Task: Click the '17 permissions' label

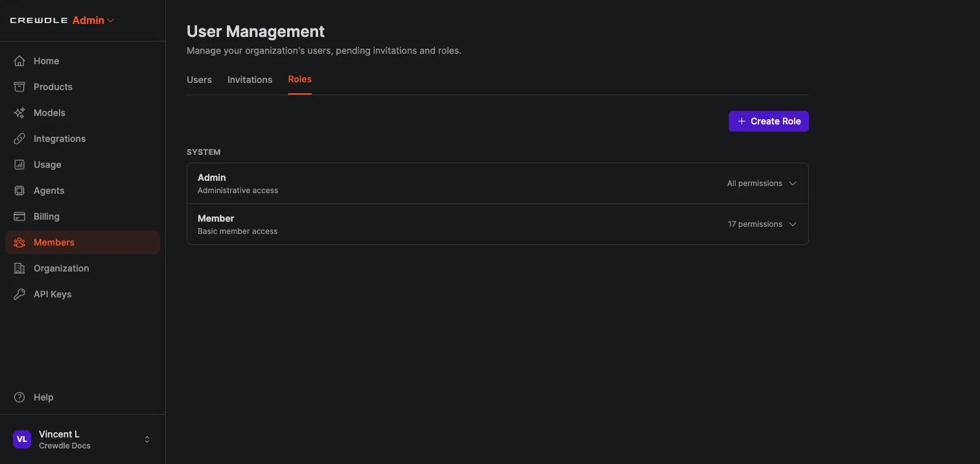Action: [755, 224]
